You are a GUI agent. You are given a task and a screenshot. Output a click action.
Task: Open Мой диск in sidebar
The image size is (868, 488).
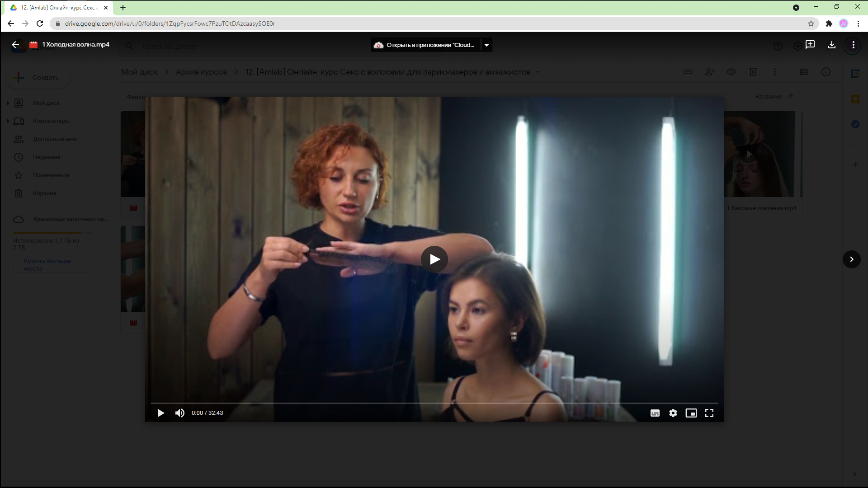46,103
